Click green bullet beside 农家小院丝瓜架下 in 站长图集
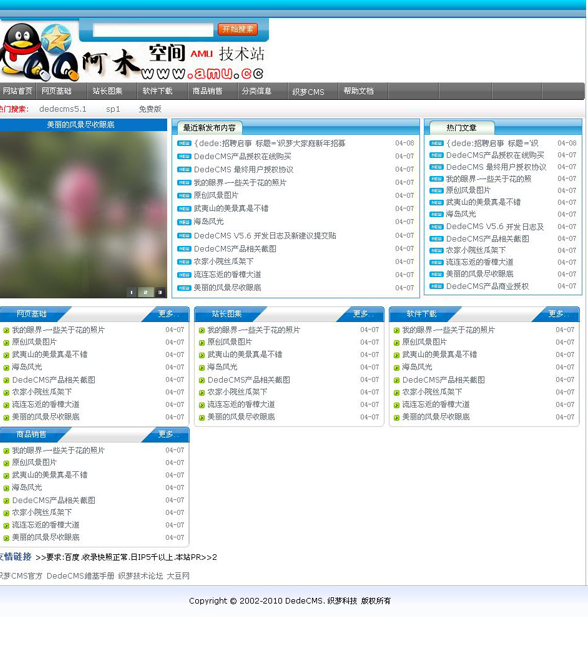Image resolution: width=588 pixels, height=651 pixels. click(x=201, y=392)
